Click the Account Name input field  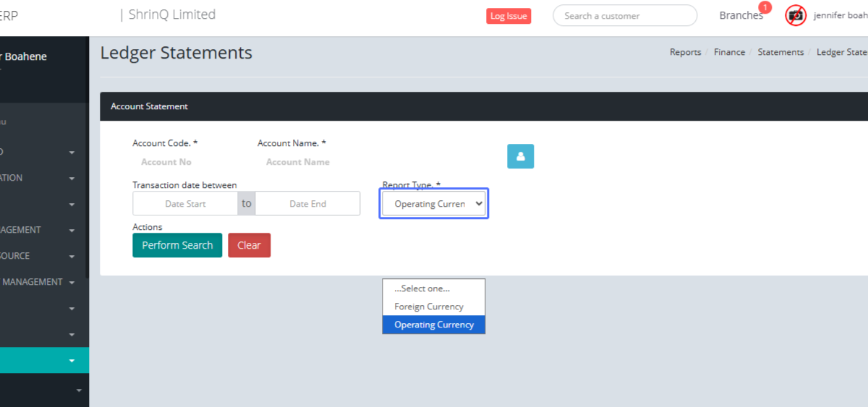297,162
